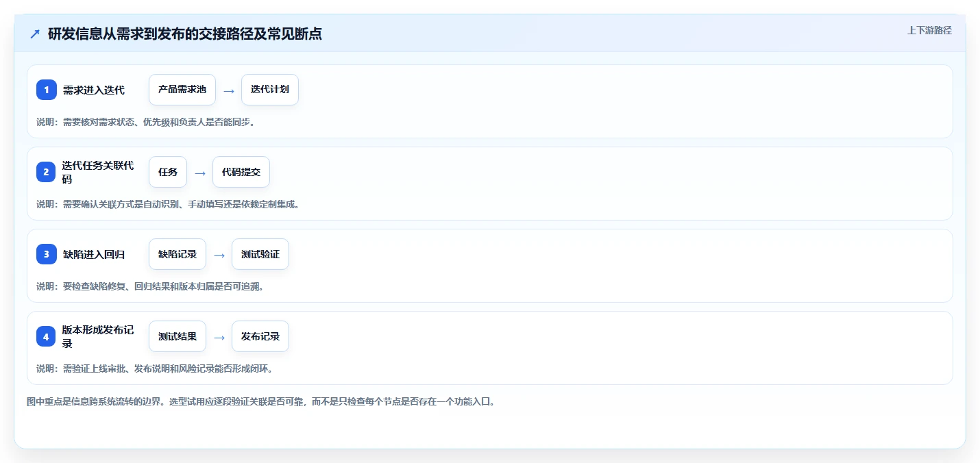The height and width of the screenshot is (463, 980).
Task: Click the 测试结果 node
Action: [177, 336]
